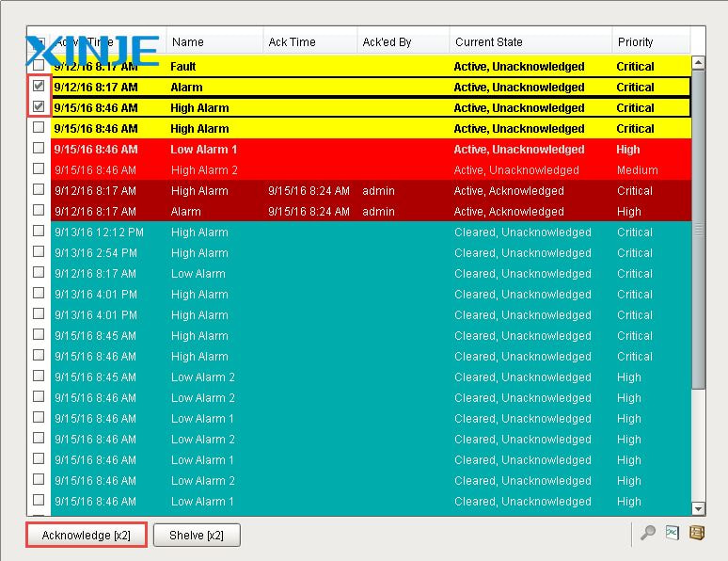The height and width of the screenshot is (561, 728).
Task: Click 'Active, Acknowledged' in the High priority row
Action: (x=509, y=212)
